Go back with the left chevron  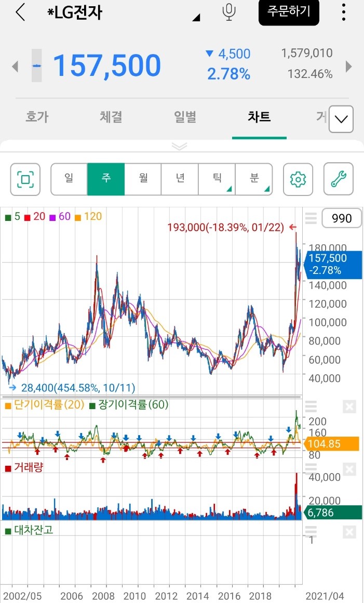click(20, 12)
